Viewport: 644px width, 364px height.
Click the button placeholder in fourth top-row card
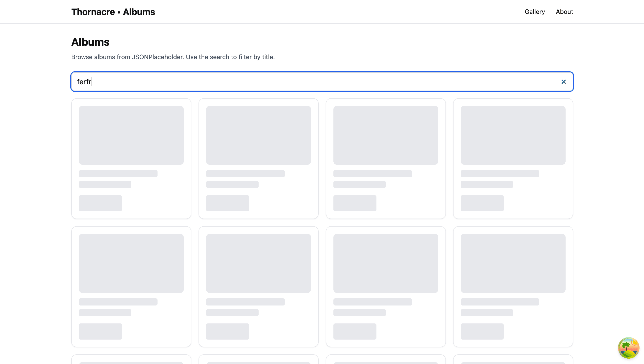pos(482,203)
